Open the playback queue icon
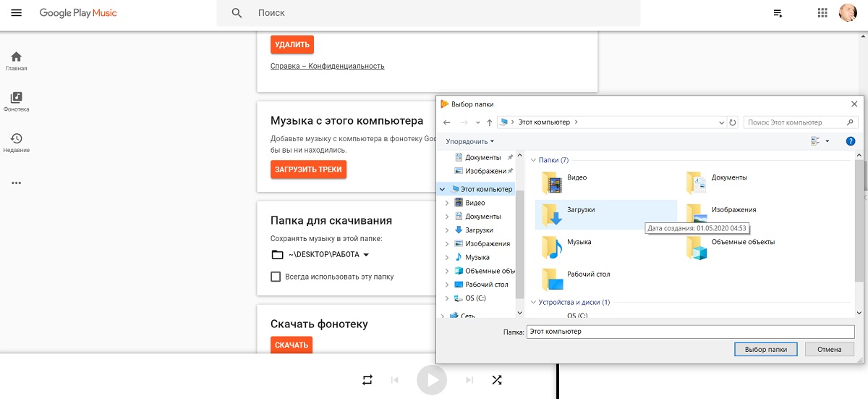The image size is (868, 399). (x=778, y=13)
